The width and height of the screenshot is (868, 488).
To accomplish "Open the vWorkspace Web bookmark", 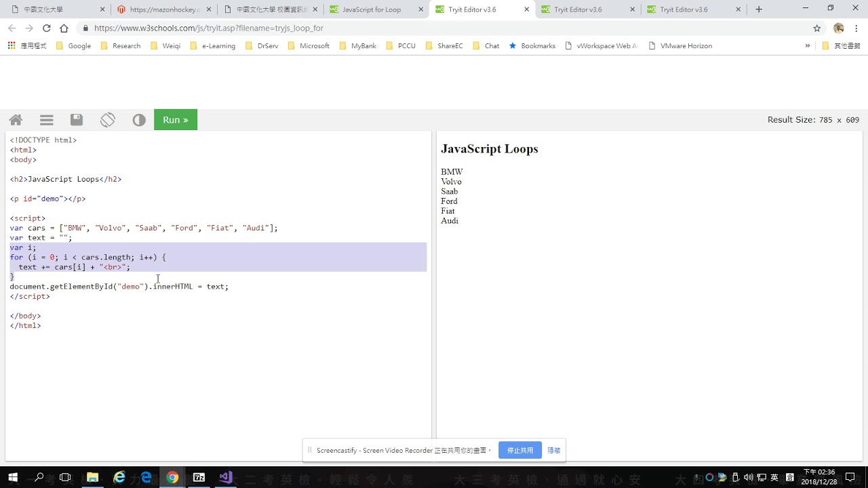I will [601, 46].
